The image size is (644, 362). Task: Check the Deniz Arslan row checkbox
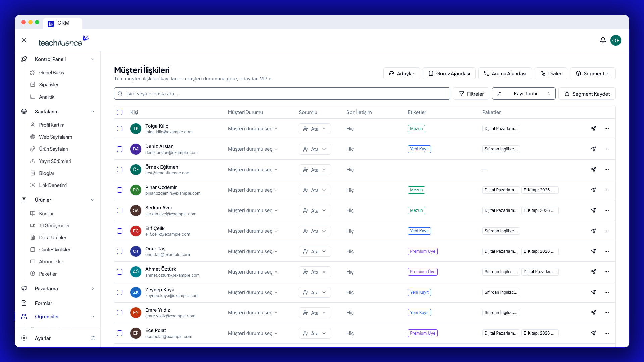pyautogui.click(x=120, y=149)
